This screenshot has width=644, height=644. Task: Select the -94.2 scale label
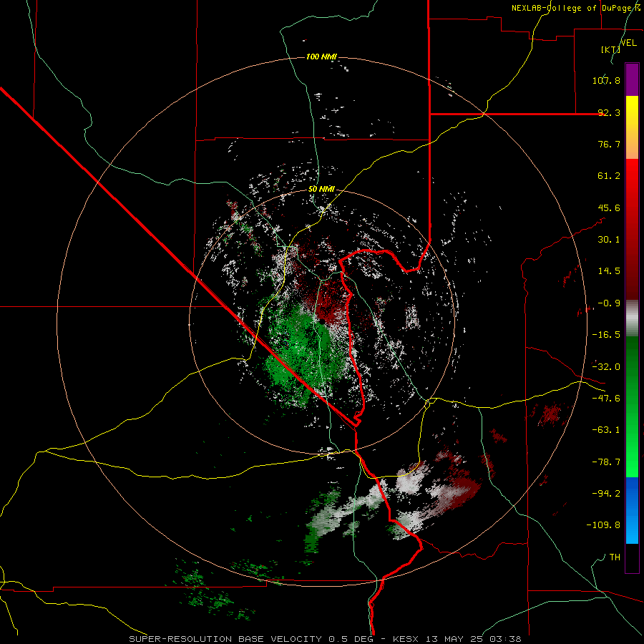click(606, 493)
